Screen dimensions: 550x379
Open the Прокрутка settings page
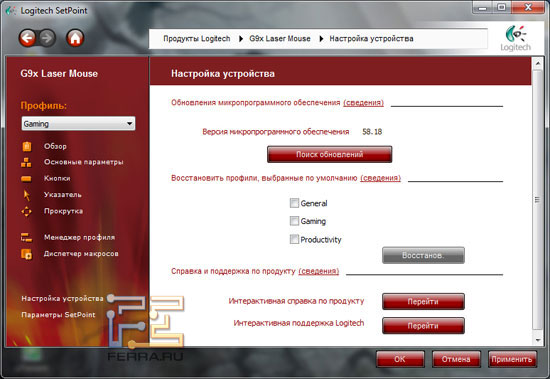(63, 211)
